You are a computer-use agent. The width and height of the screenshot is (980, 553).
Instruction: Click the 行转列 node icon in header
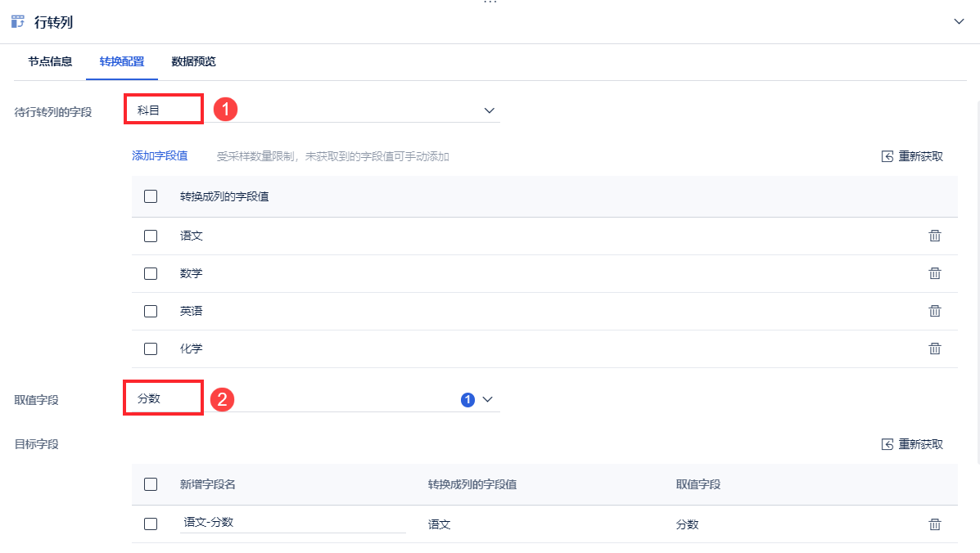coord(17,22)
